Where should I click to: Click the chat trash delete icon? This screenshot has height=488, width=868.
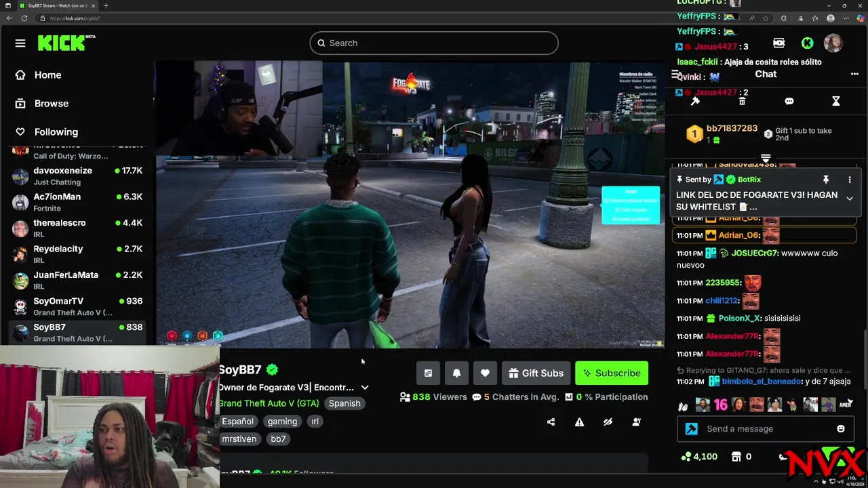742,101
